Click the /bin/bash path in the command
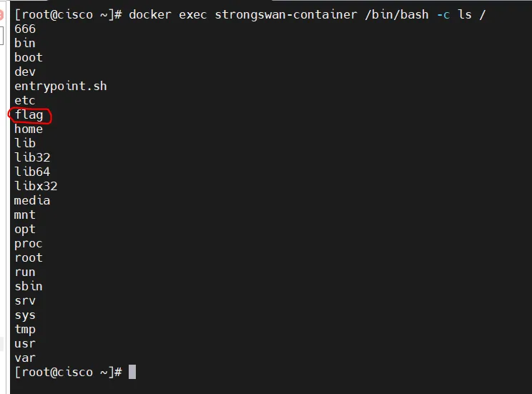Viewport: 532px width, 394px height. 396,14
